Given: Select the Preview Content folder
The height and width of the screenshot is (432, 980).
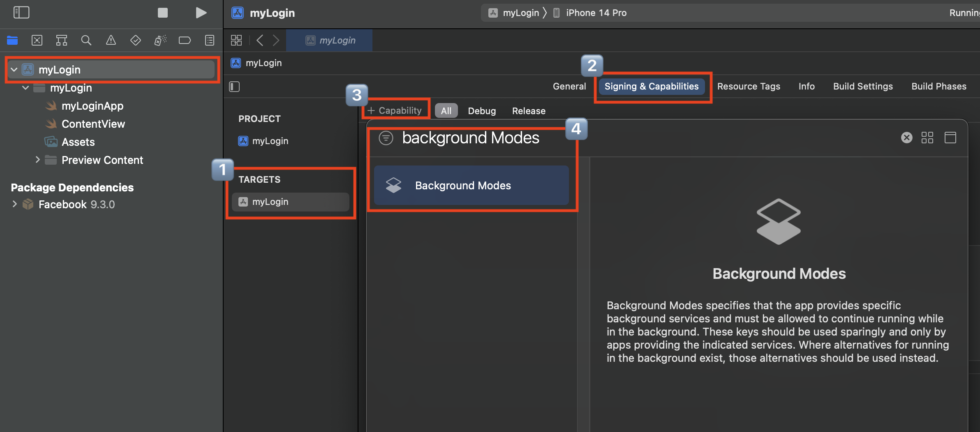Looking at the screenshot, I should [102, 160].
